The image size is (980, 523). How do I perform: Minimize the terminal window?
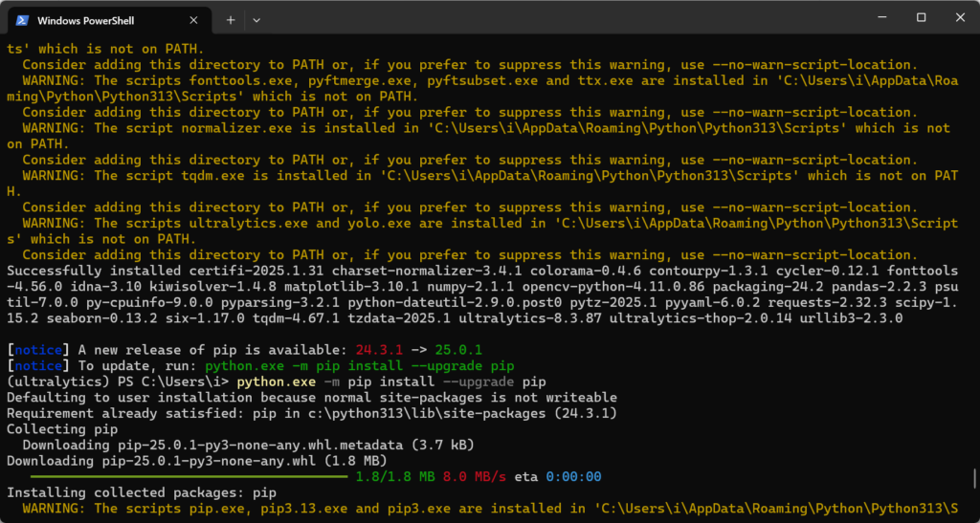coord(877,17)
